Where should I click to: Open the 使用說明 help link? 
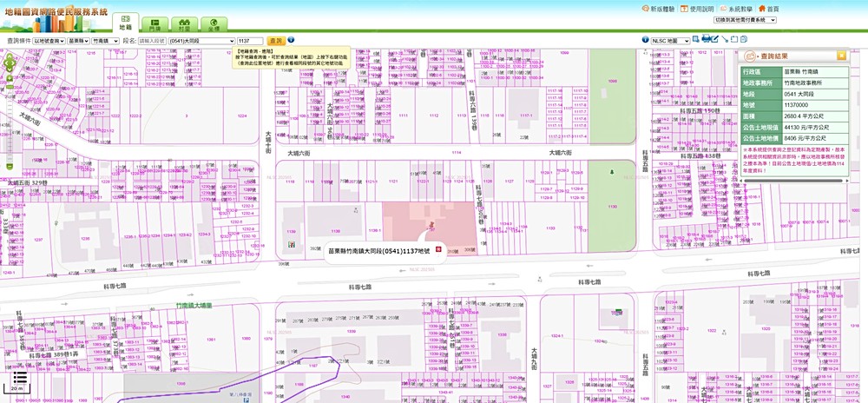(696, 9)
